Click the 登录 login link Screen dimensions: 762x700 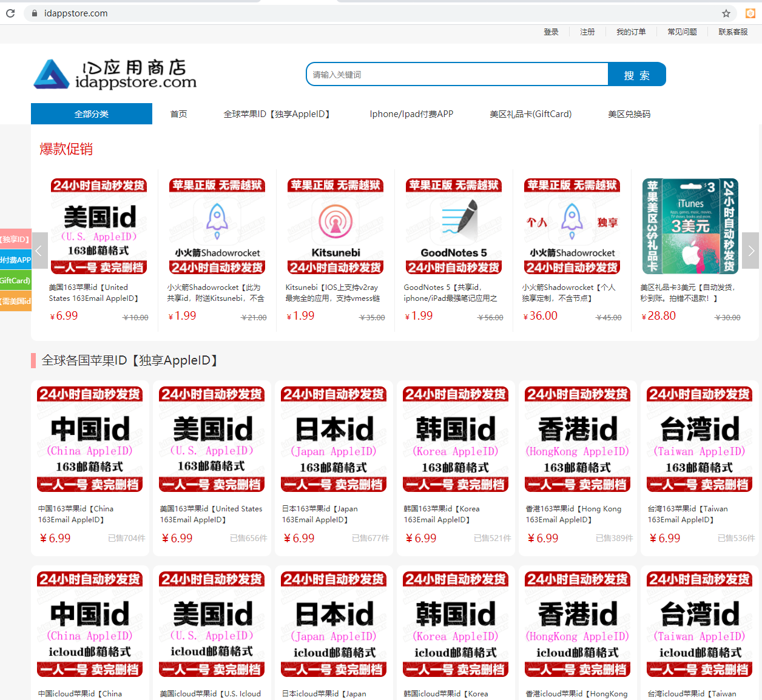click(x=551, y=32)
